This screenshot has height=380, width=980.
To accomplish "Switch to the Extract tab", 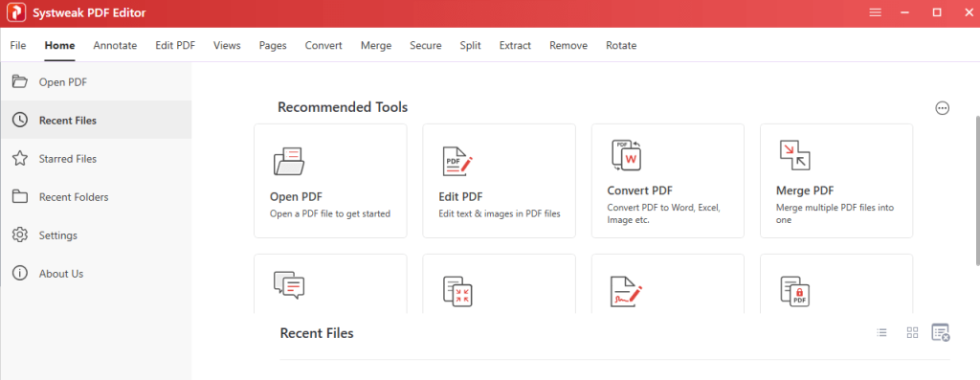I will (x=515, y=46).
